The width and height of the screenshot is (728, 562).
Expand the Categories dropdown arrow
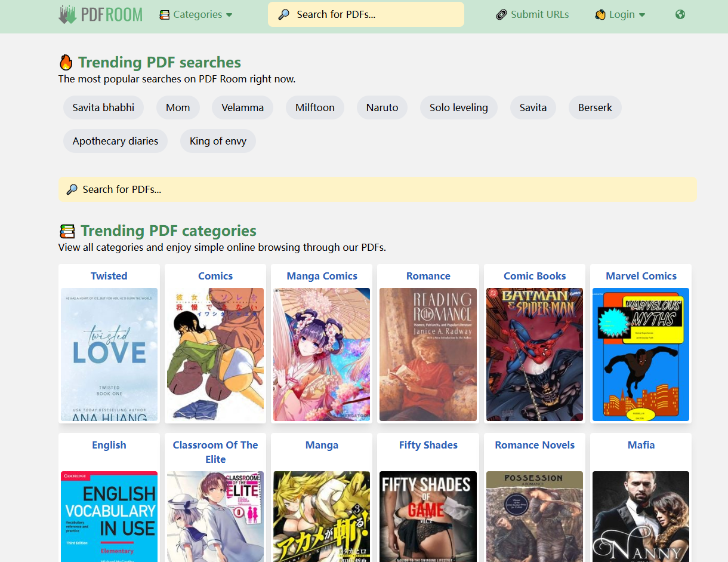[229, 15]
